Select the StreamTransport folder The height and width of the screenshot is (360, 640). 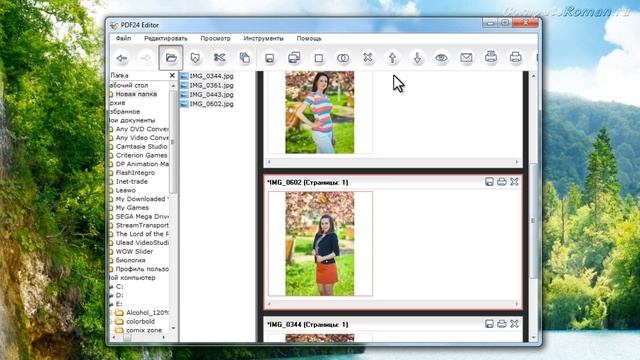click(x=142, y=225)
